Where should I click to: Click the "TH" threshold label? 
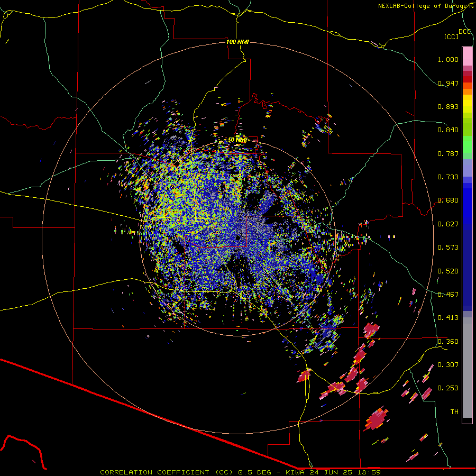(x=454, y=412)
